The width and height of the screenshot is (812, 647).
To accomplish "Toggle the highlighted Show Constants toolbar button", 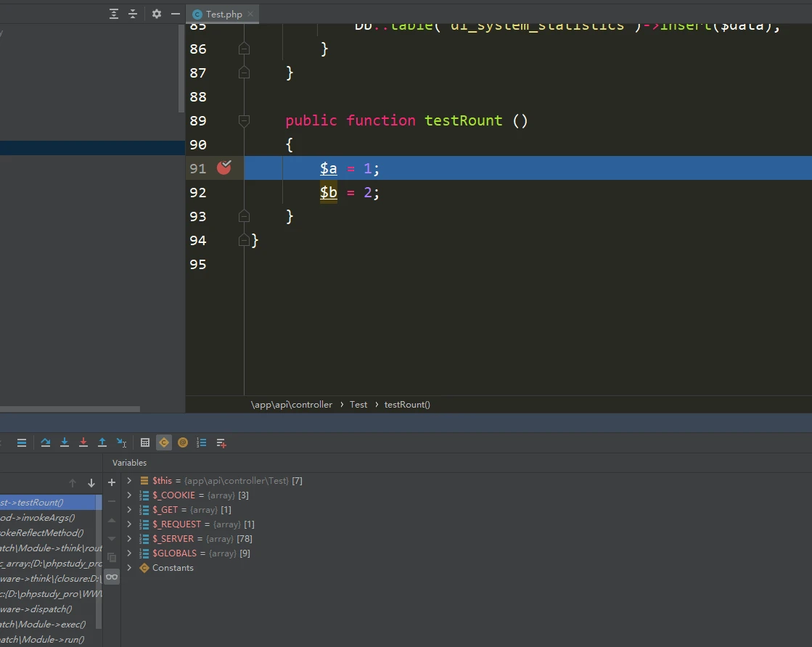I will (x=164, y=442).
